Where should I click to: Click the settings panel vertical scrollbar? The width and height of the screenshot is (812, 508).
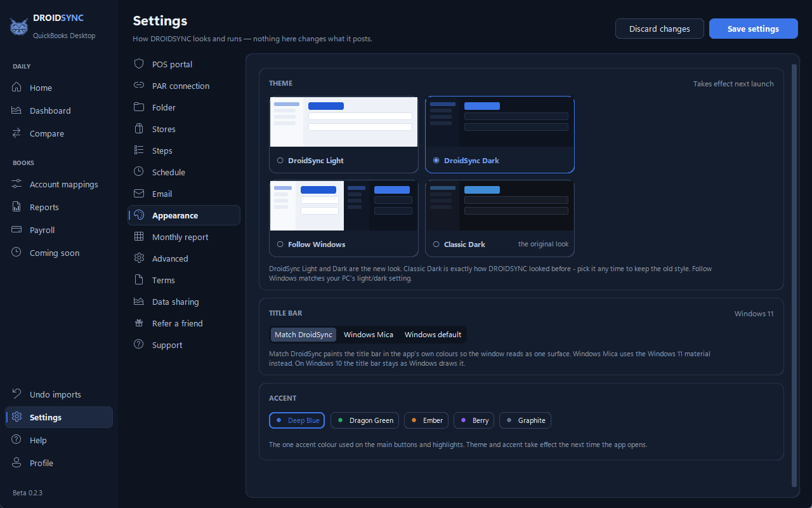click(796, 275)
